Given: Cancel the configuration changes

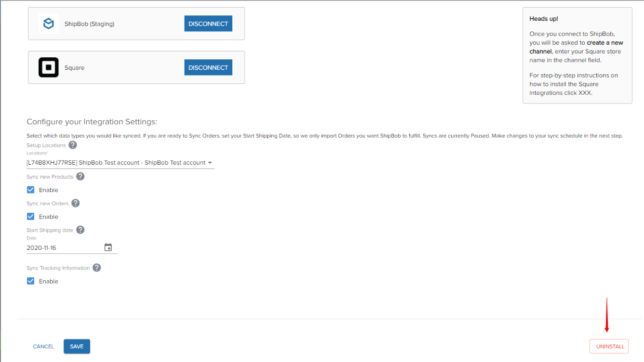Looking at the screenshot, I should (43, 347).
